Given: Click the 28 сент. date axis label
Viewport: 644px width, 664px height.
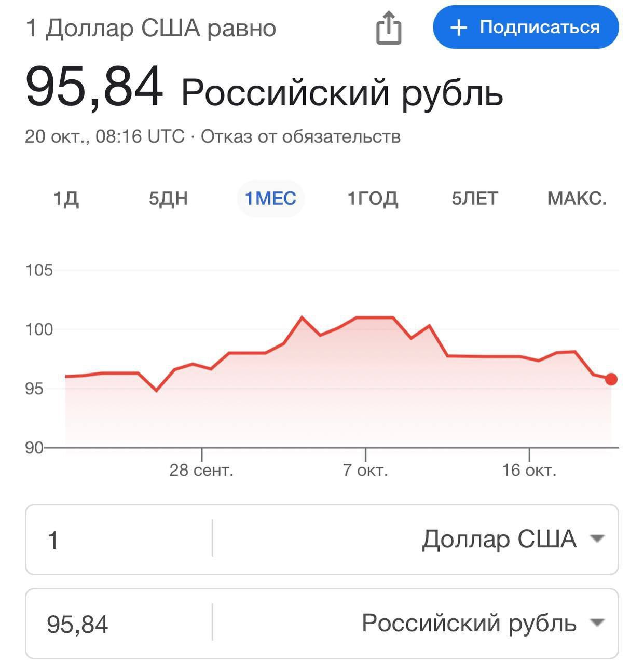Looking at the screenshot, I should pos(201,471).
